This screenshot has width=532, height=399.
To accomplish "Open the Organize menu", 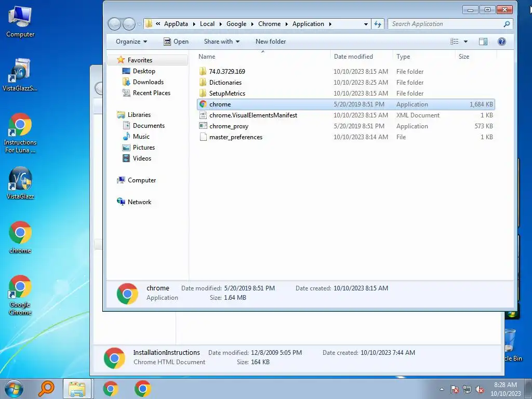I will [131, 42].
